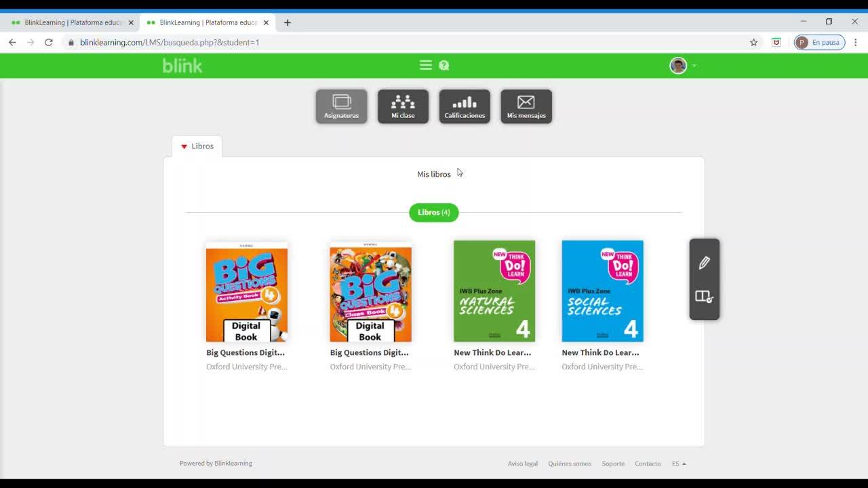Click the En pausa profile button
The image size is (868, 488).
click(820, 42)
